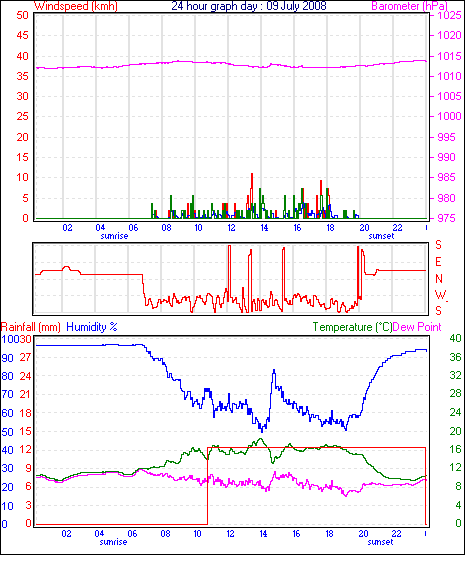
Task: Click the 24 hour graph day title
Action: click(249, 6)
